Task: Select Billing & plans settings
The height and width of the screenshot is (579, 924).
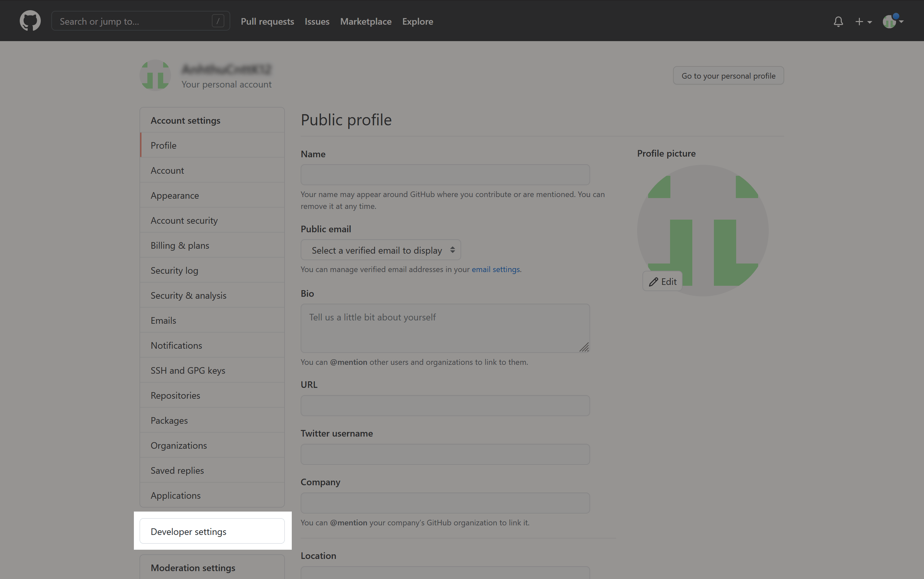Action: (180, 245)
